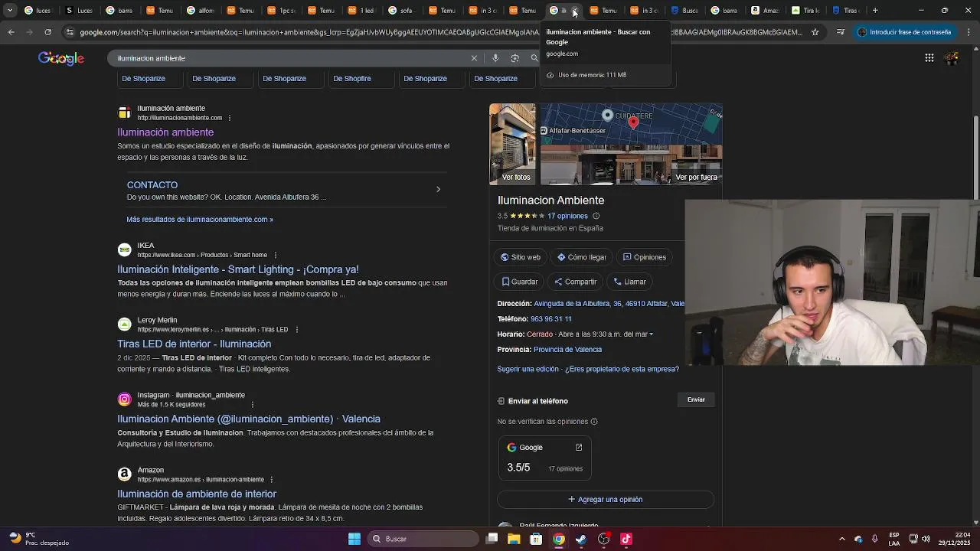Launch Steam from the taskbar

coord(581,539)
